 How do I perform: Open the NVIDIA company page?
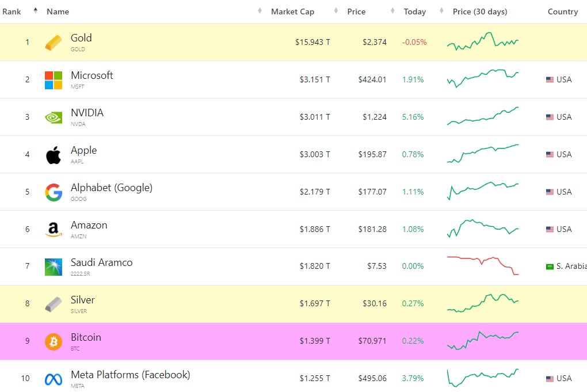(x=87, y=113)
